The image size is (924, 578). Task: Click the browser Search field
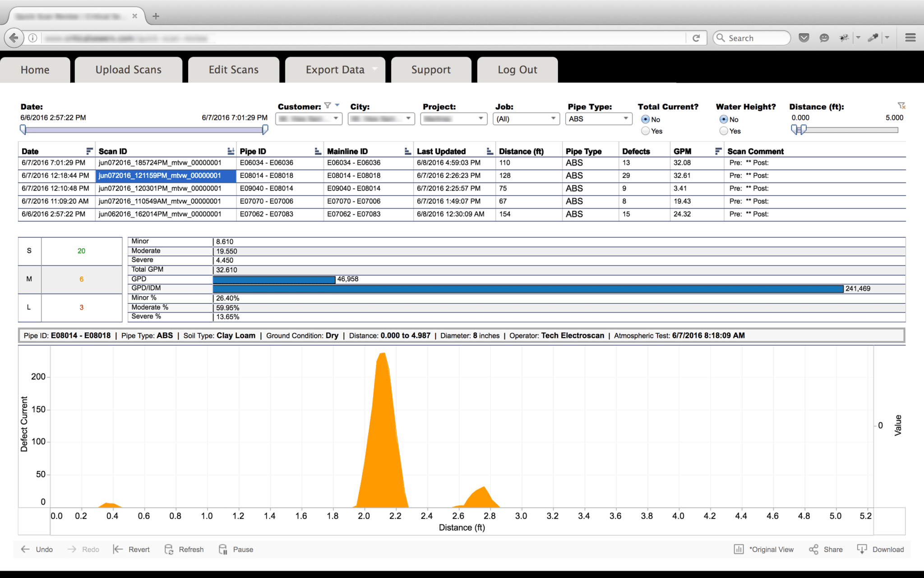pyautogui.click(x=752, y=38)
